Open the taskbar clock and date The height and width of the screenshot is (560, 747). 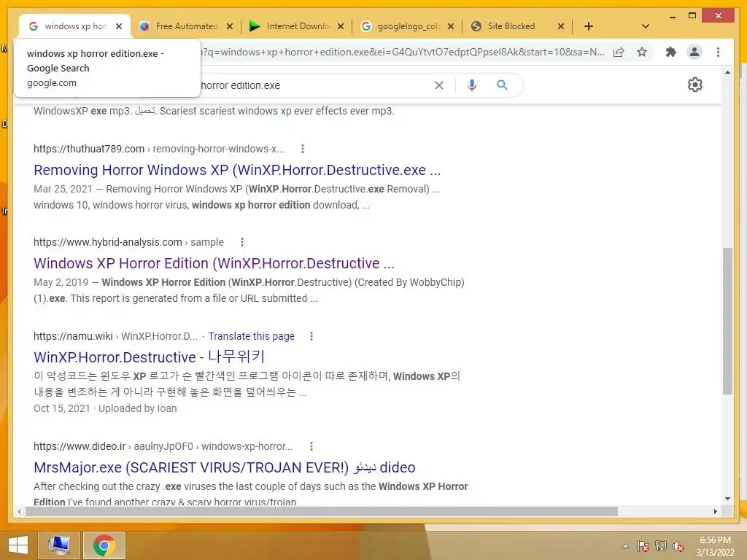716,546
